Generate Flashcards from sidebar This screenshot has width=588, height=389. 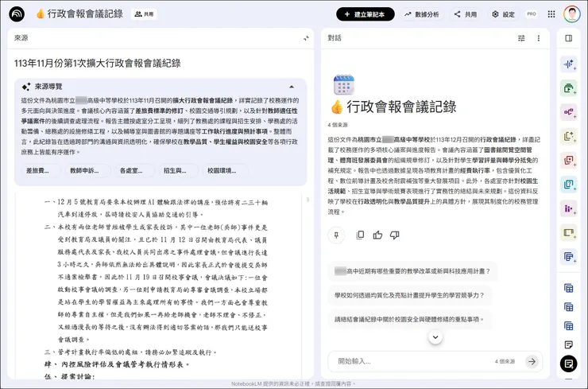(x=568, y=161)
